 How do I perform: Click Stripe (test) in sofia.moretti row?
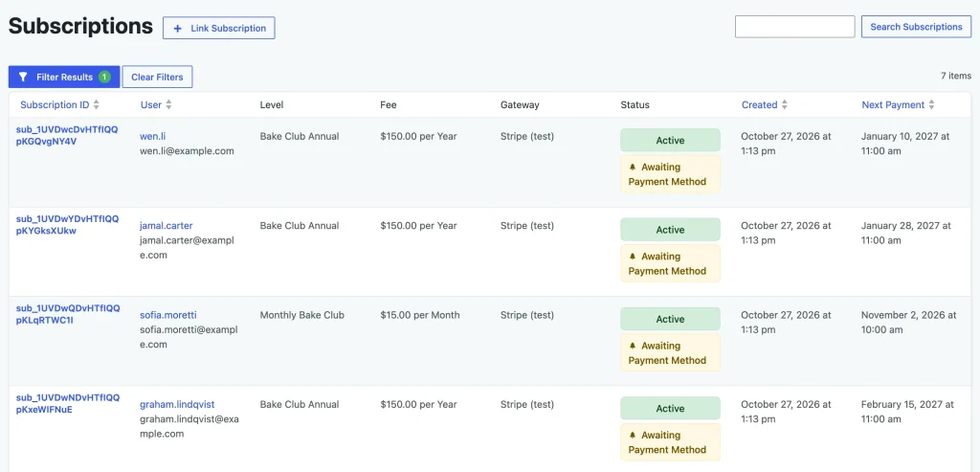[x=527, y=315]
